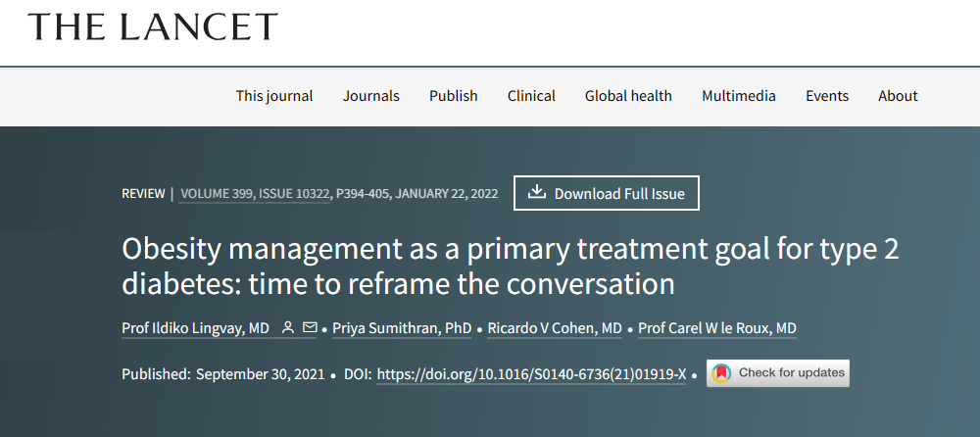View author Prof Carel W le Roux
980x437 pixels.
point(716,328)
